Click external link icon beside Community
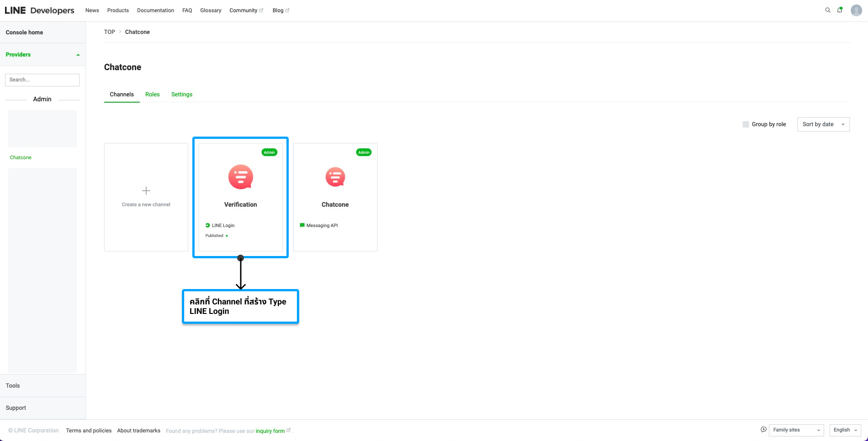This screenshot has width=868, height=441. [x=261, y=10]
